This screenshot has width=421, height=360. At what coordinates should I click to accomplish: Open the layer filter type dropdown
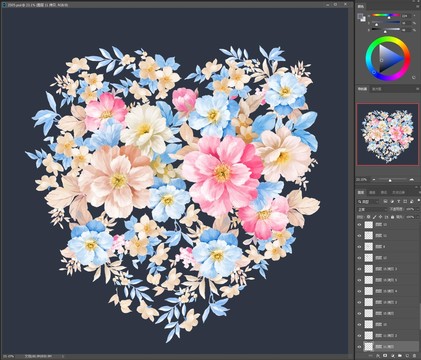(x=368, y=201)
